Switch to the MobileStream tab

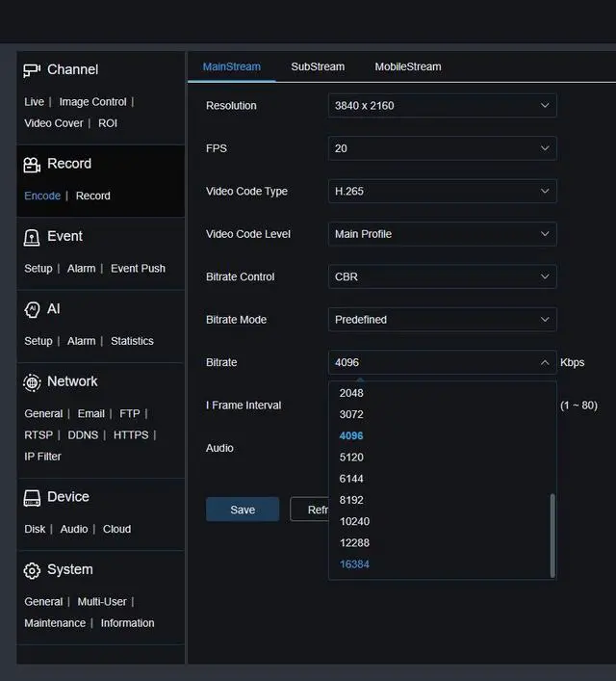(x=408, y=66)
